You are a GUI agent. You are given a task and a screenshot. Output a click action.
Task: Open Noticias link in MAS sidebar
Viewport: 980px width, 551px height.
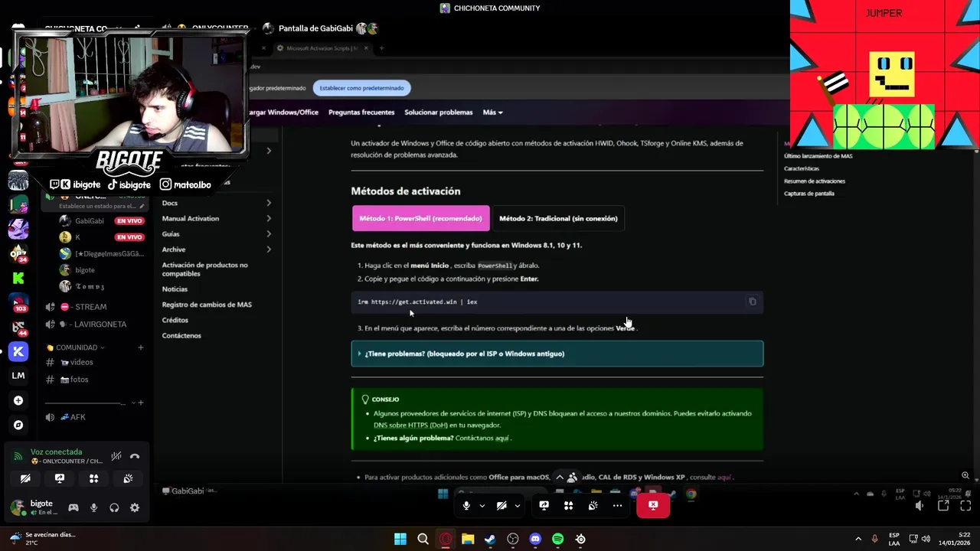pyautogui.click(x=175, y=289)
